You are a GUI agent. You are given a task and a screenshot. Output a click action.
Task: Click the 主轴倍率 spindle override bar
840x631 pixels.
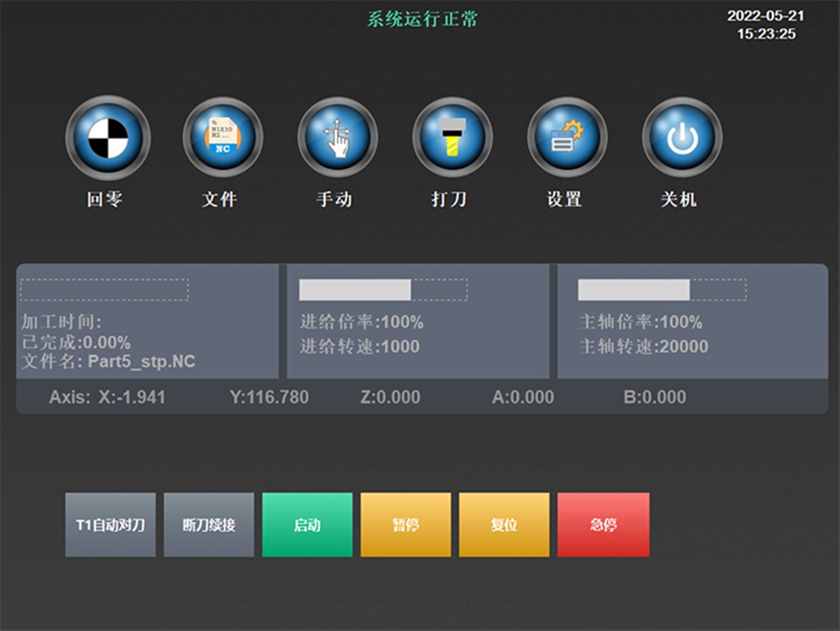[x=662, y=290]
